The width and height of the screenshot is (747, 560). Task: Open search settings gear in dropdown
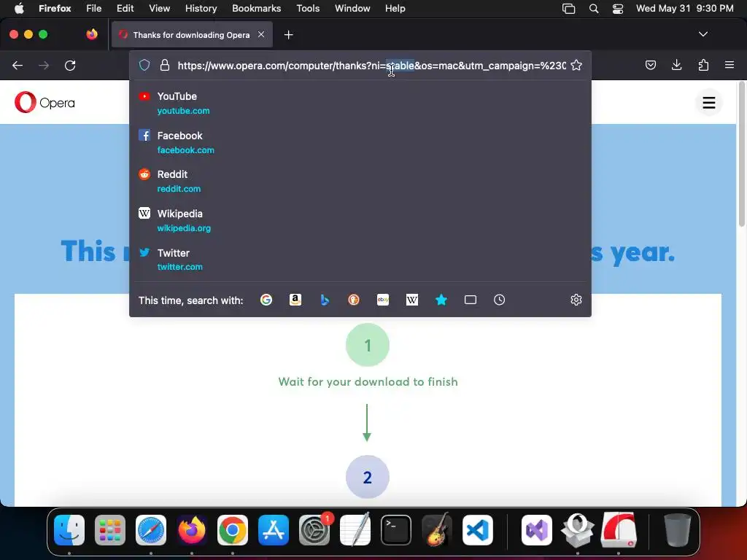576,300
